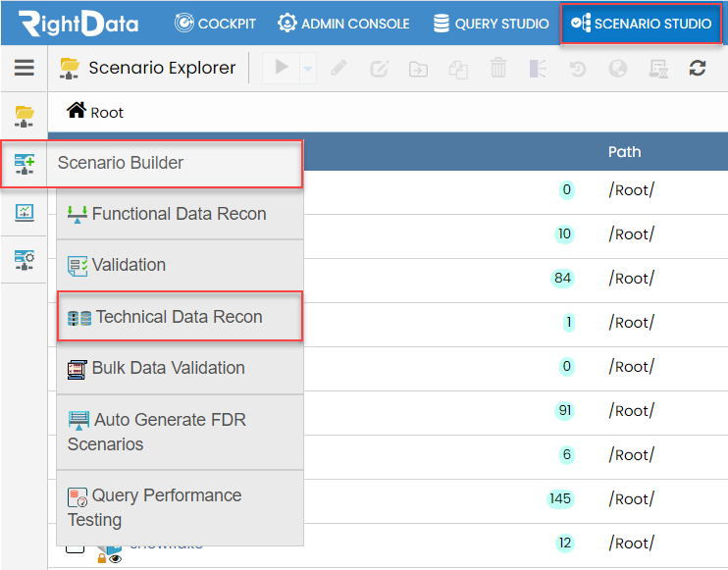Image resolution: width=728 pixels, height=570 pixels.
Task: Click the hamburger menu icon
Action: tap(25, 68)
